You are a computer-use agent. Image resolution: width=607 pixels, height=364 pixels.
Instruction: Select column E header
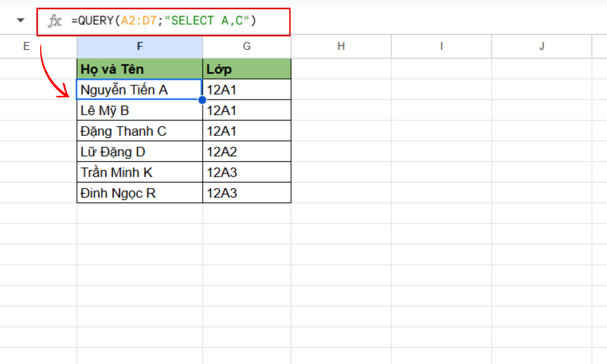27,47
